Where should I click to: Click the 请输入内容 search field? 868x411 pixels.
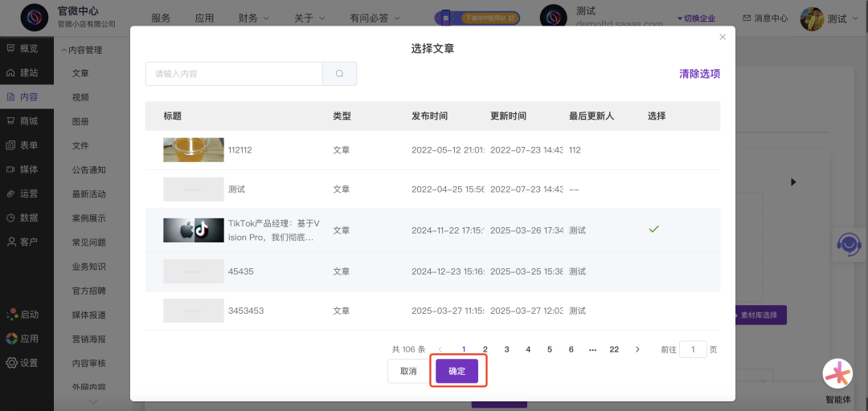click(233, 74)
